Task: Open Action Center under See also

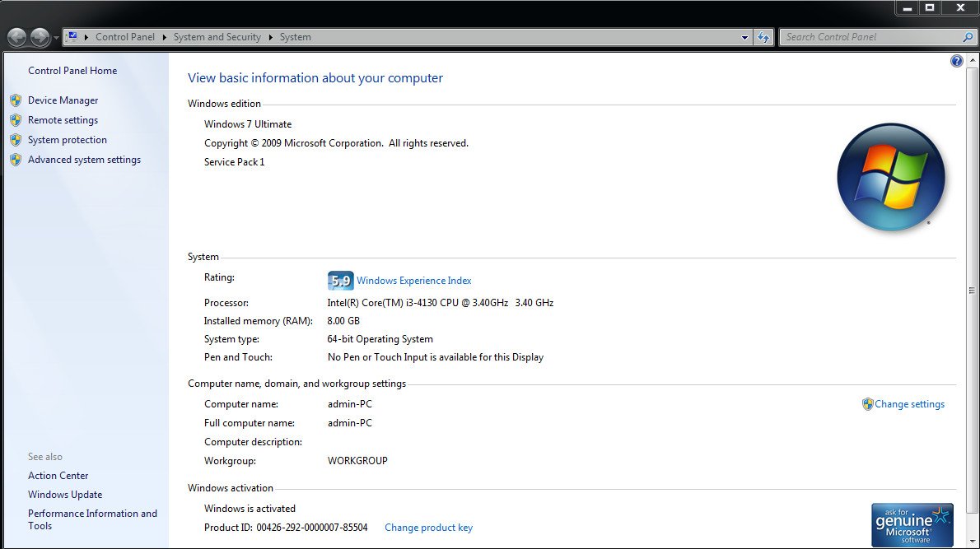Action: (x=58, y=476)
